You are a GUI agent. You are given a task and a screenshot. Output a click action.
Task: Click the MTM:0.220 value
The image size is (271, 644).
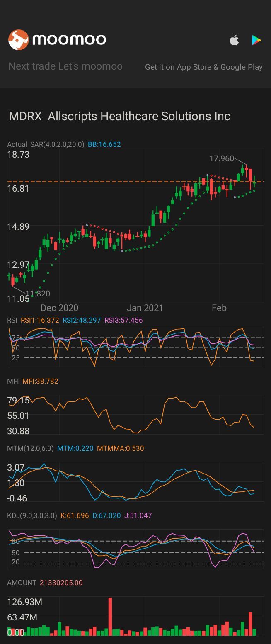[75, 448]
